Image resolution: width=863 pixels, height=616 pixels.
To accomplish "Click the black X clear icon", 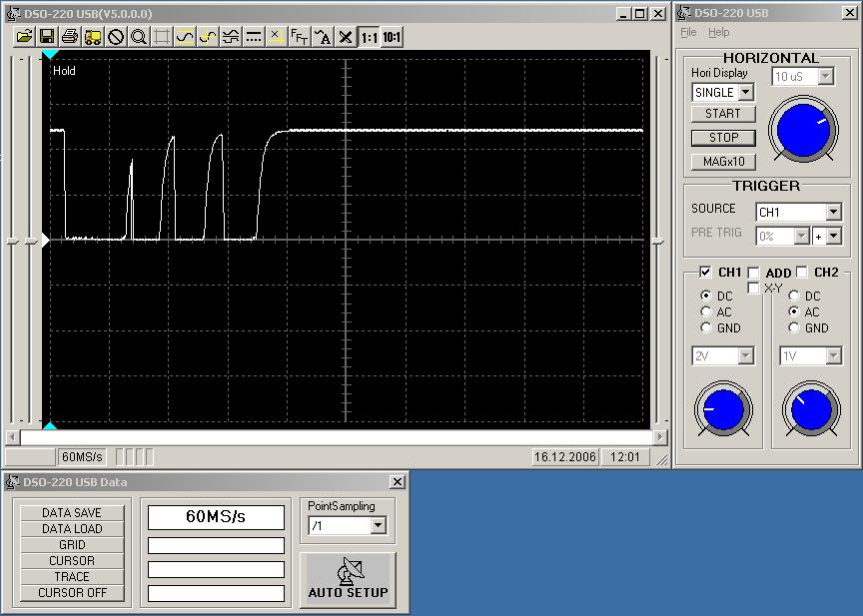I will pos(345,37).
